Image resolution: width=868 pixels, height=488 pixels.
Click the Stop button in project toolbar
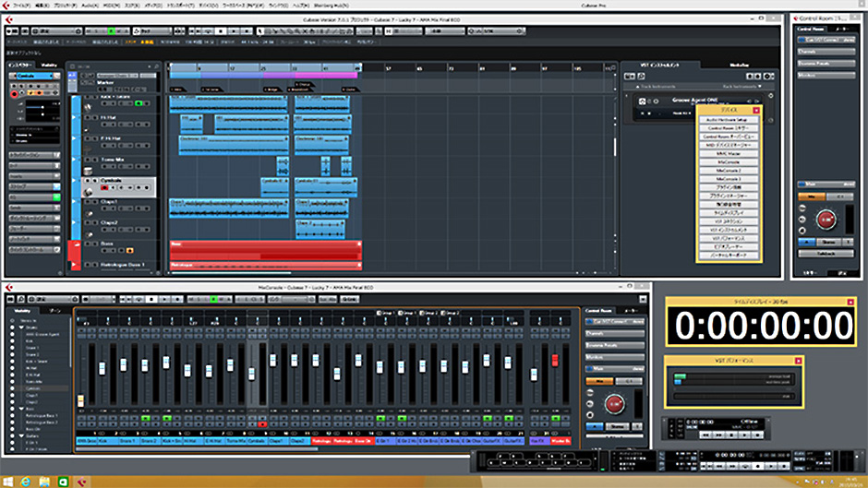pyautogui.click(x=221, y=31)
